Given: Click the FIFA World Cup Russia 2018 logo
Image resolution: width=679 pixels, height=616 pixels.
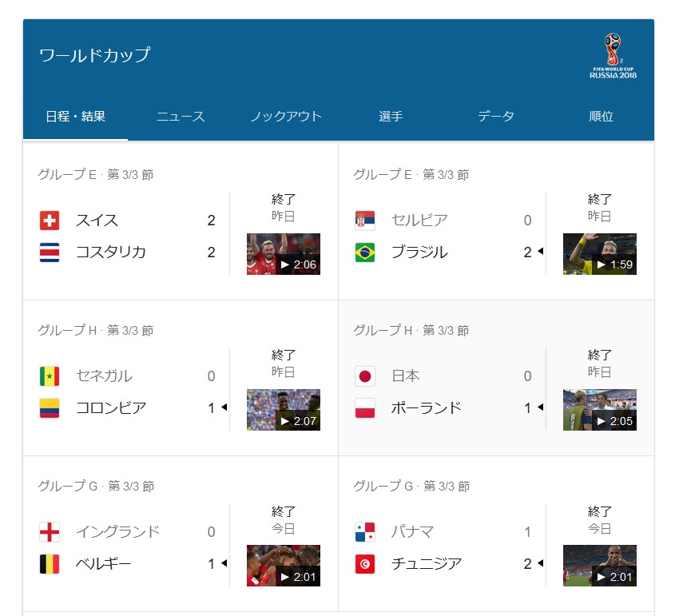Looking at the screenshot, I should pyautogui.click(x=613, y=56).
